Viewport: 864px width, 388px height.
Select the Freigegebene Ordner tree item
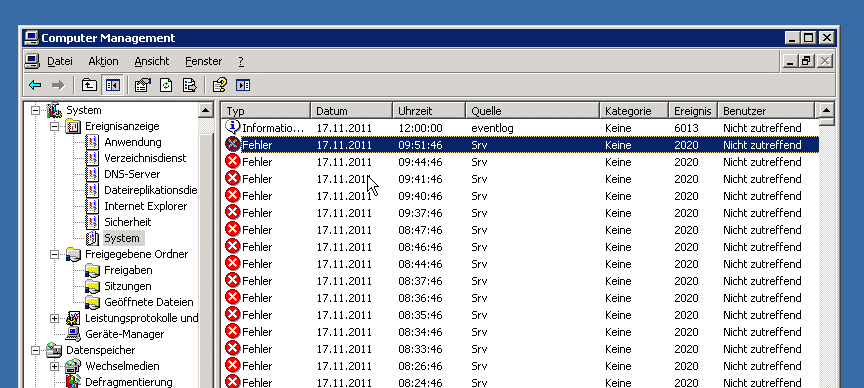137,254
